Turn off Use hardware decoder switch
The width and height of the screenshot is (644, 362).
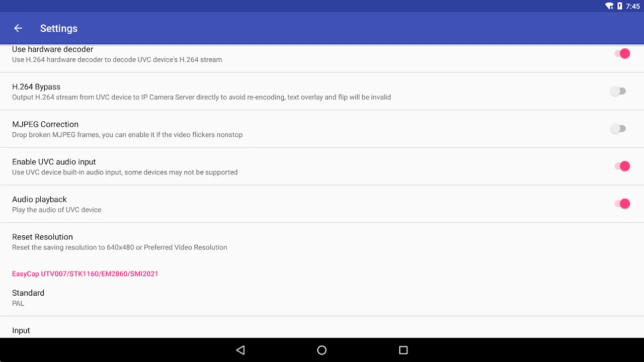(622, 54)
